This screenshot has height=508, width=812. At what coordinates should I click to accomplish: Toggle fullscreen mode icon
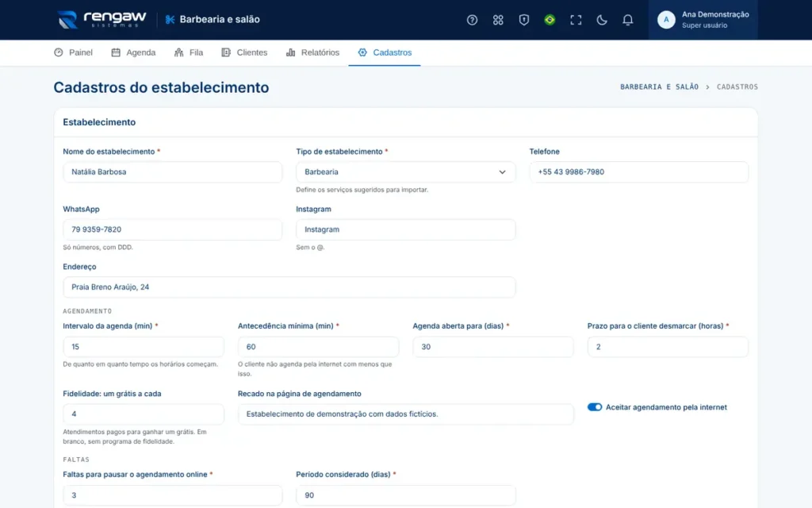(x=576, y=20)
